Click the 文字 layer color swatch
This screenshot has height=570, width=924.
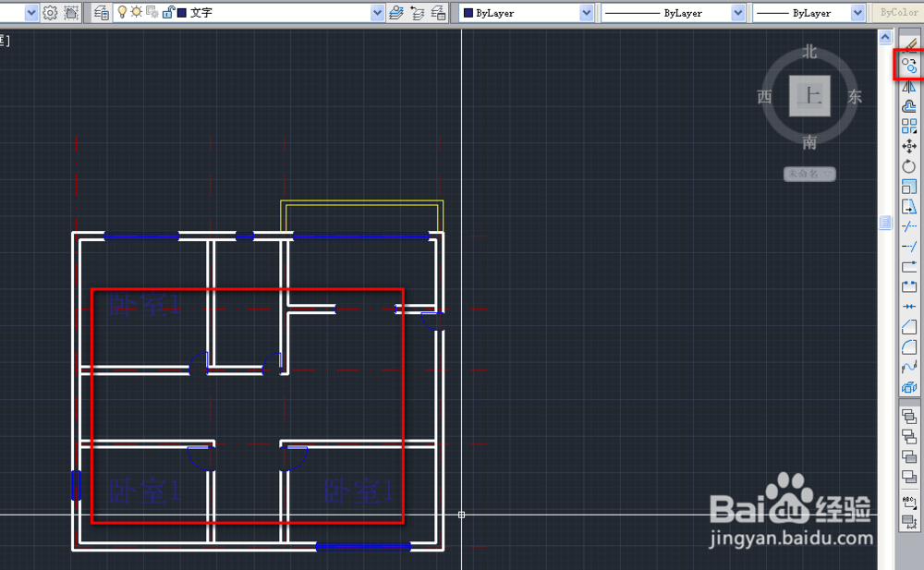pos(182,12)
